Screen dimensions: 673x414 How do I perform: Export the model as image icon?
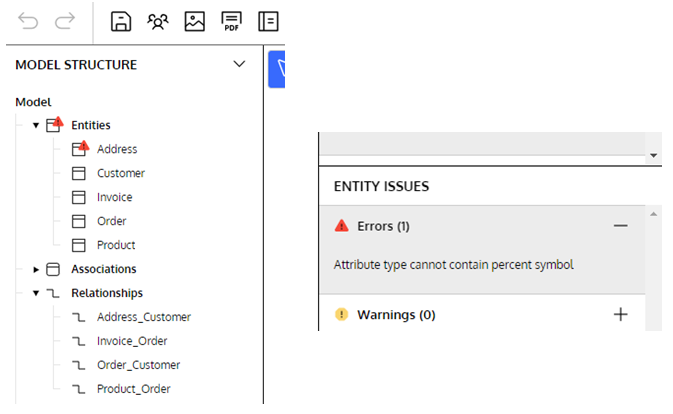click(194, 21)
